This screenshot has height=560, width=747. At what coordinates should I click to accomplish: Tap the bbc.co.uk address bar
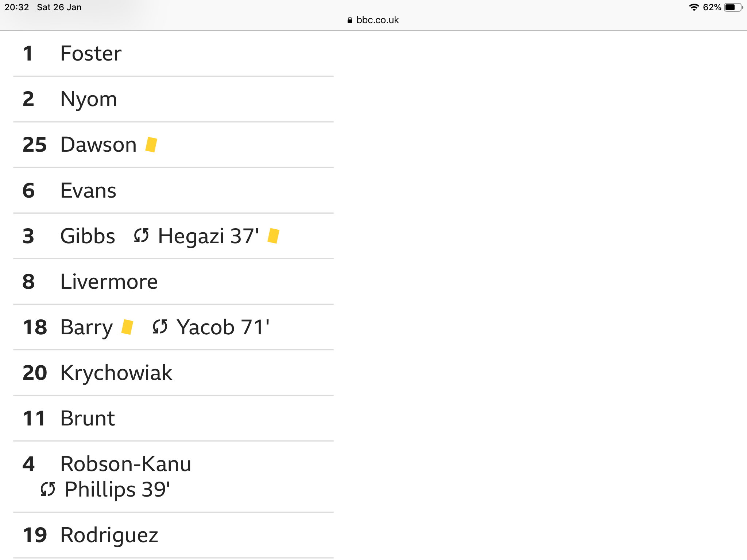click(x=373, y=20)
